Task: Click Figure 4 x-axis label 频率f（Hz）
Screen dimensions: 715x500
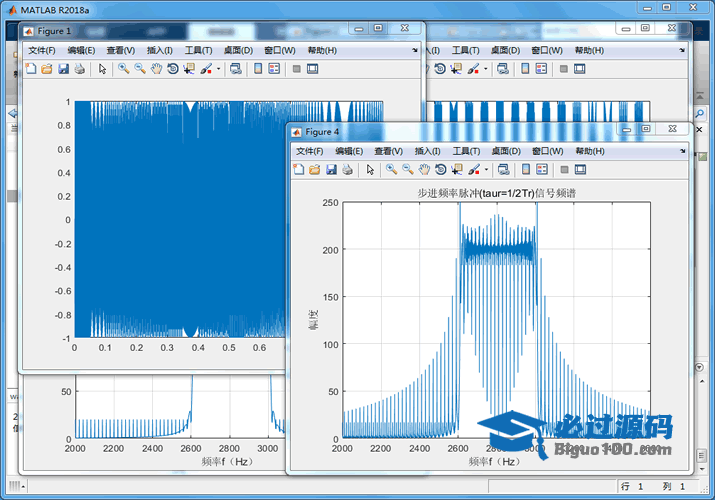Action: tap(494, 462)
